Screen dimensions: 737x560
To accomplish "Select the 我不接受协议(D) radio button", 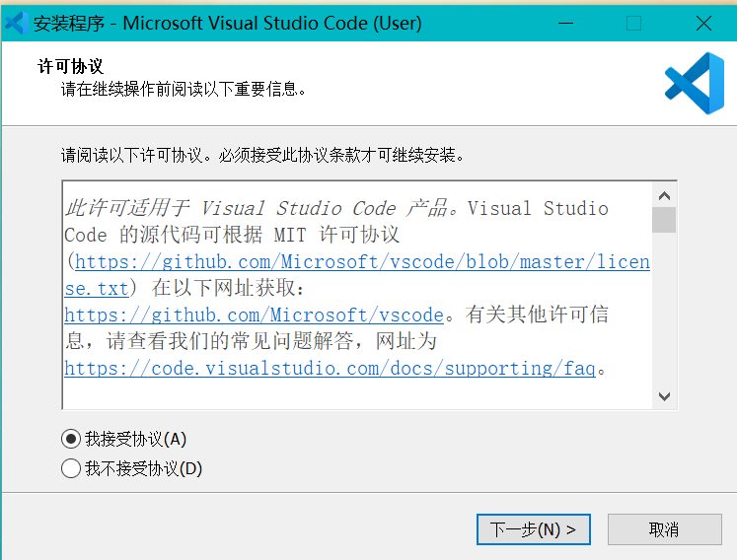I will click(71, 468).
